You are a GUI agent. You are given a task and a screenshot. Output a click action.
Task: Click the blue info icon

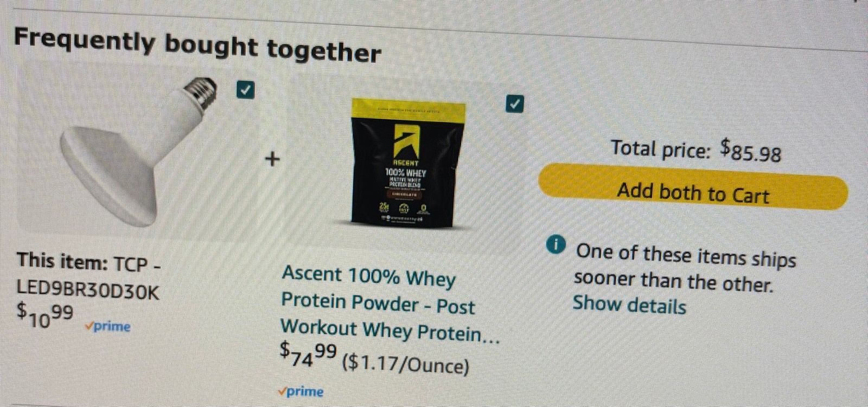click(x=556, y=246)
